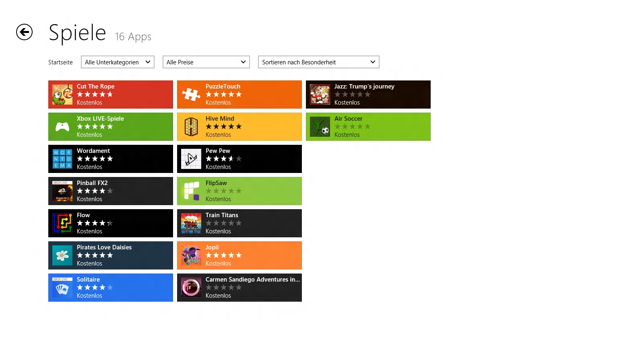Click the 16 Apps count label
Viewport: 644px width, 362px height.
[x=133, y=37]
